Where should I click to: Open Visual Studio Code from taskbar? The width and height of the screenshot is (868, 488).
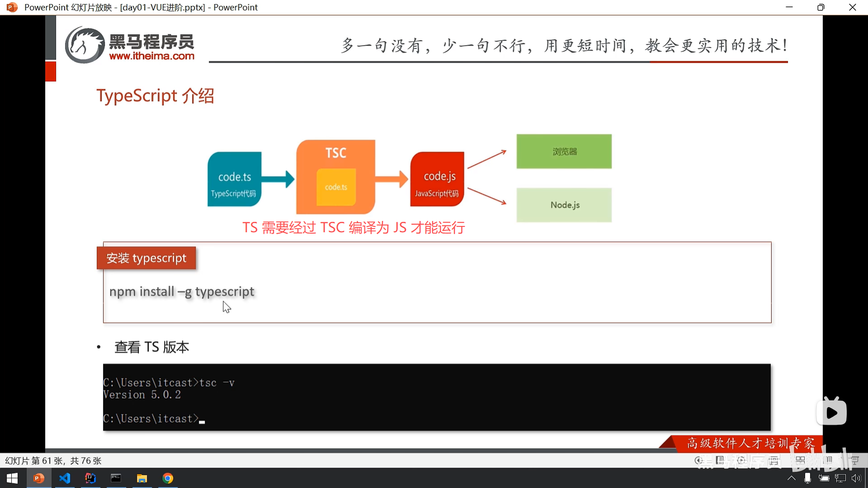(65, 478)
